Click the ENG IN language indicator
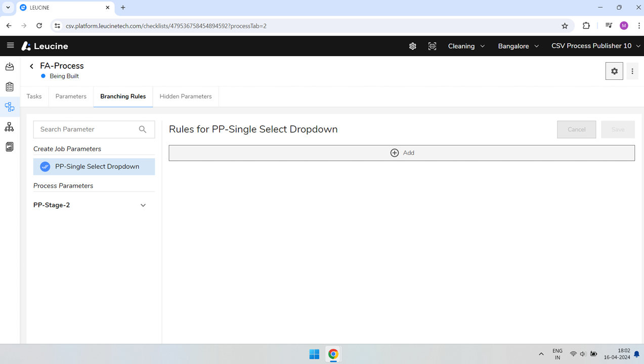 (x=557, y=354)
